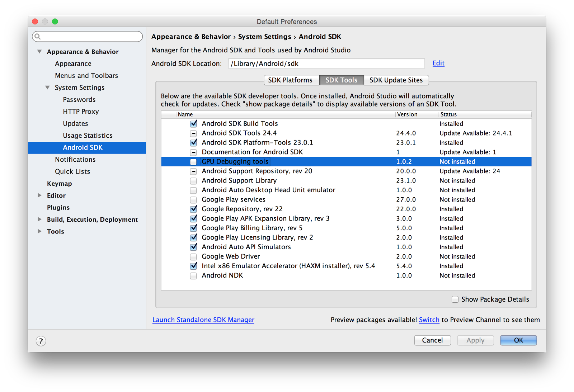Open the SDK Update Sites tab
The height and width of the screenshot is (392, 574).
tap(396, 80)
